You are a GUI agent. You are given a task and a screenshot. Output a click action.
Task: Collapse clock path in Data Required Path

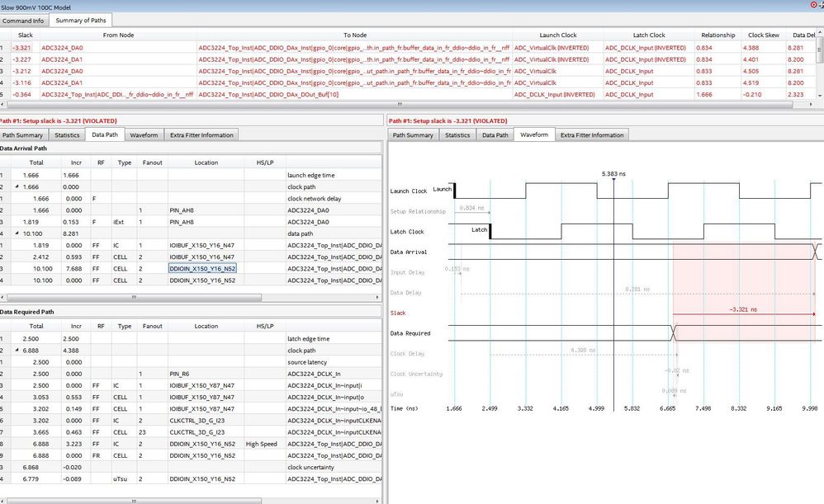(x=18, y=351)
